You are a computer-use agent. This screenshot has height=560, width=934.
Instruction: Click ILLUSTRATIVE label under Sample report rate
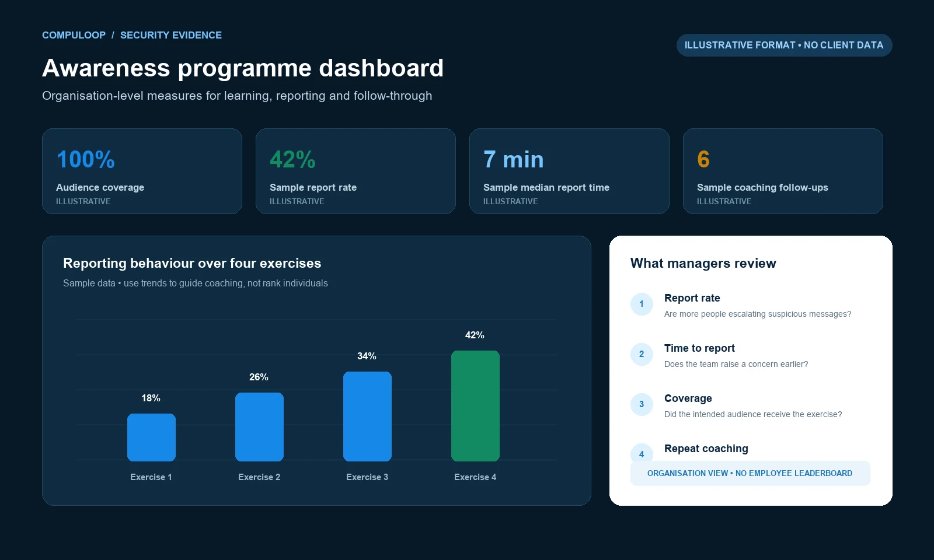(297, 201)
